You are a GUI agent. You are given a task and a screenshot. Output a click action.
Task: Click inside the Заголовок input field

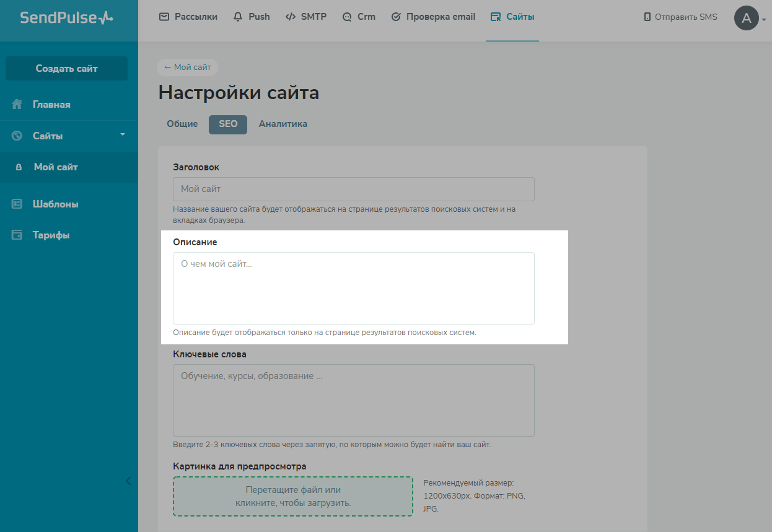coord(353,189)
